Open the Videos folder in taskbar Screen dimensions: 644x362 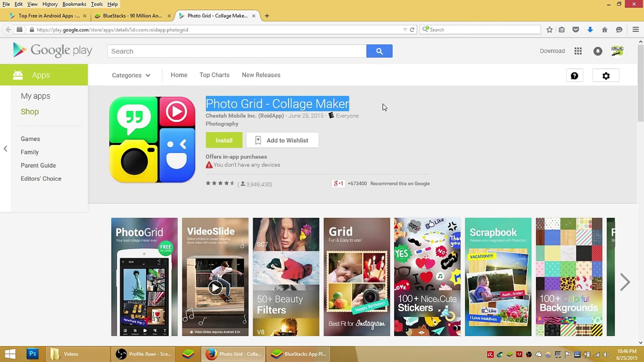(77, 354)
